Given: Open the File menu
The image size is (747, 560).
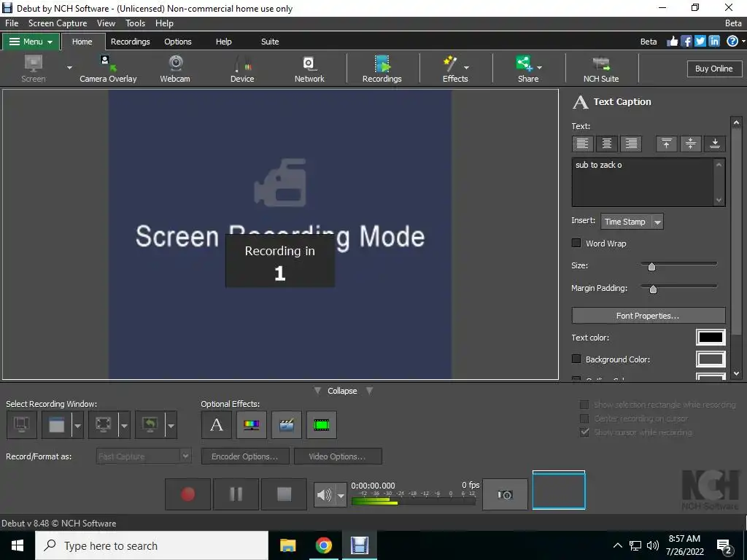Looking at the screenshot, I should pos(12,23).
